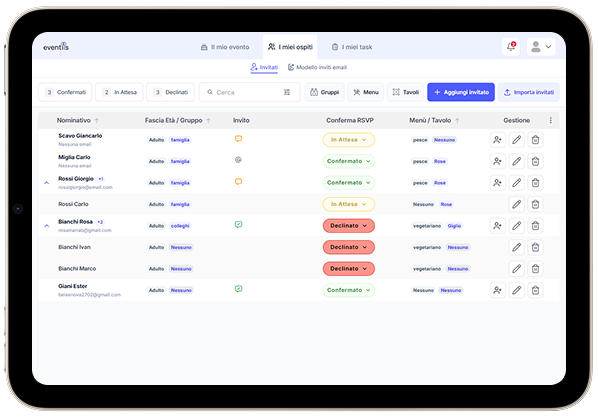Screen dimensions: 598x418
Task: Open the Menu manager
Action: [x=366, y=92]
